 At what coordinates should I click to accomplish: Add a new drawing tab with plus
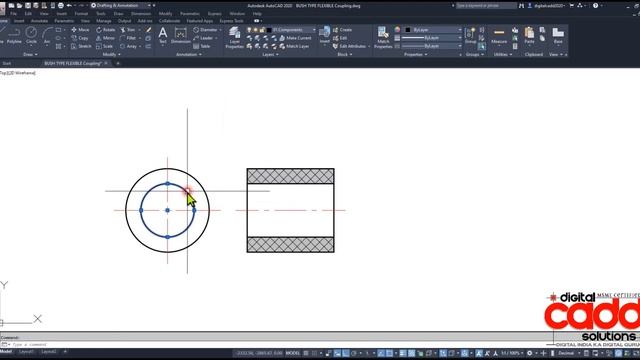click(x=118, y=63)
